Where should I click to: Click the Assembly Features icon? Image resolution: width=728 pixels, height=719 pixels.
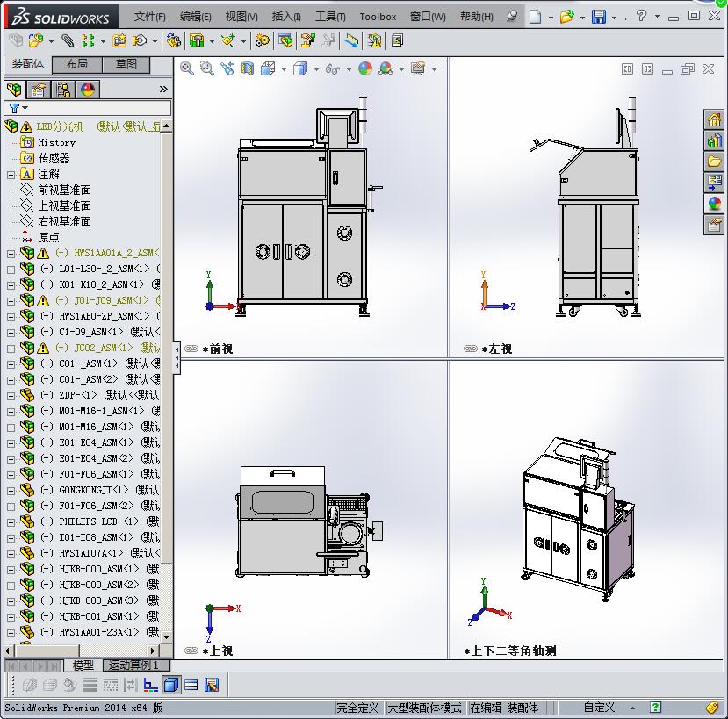197,41
